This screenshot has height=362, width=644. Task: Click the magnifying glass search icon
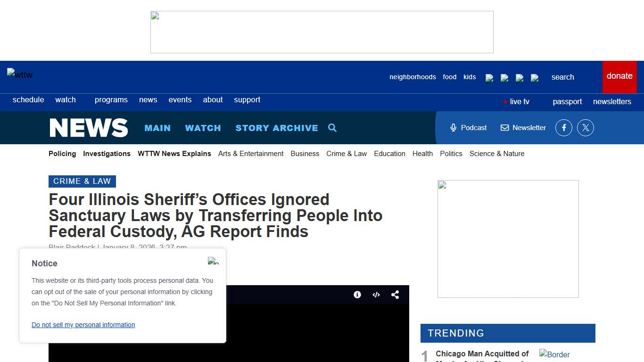tap(332, 127)
